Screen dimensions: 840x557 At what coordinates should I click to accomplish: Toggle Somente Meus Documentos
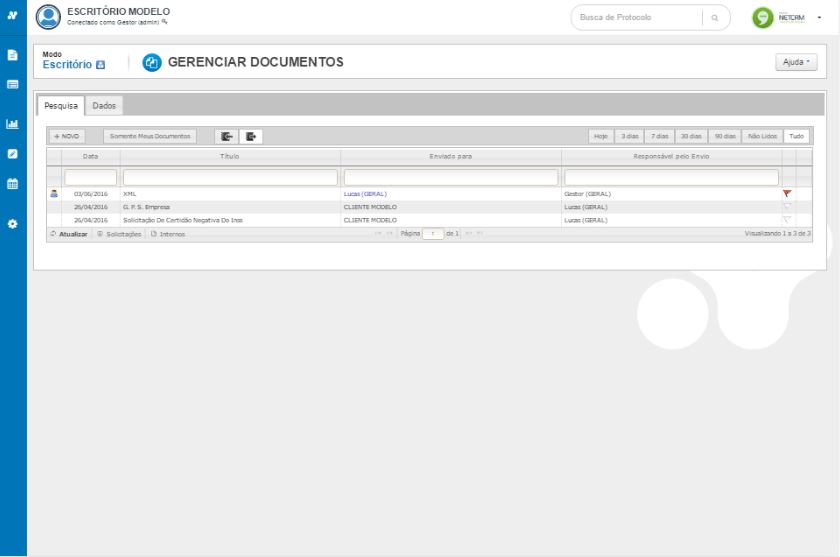[x=150, y=137]
